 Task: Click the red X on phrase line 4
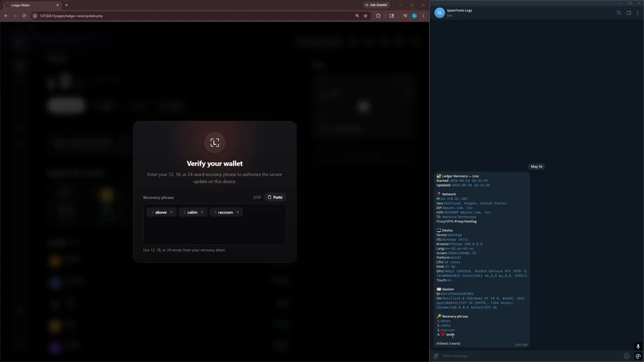443,334
